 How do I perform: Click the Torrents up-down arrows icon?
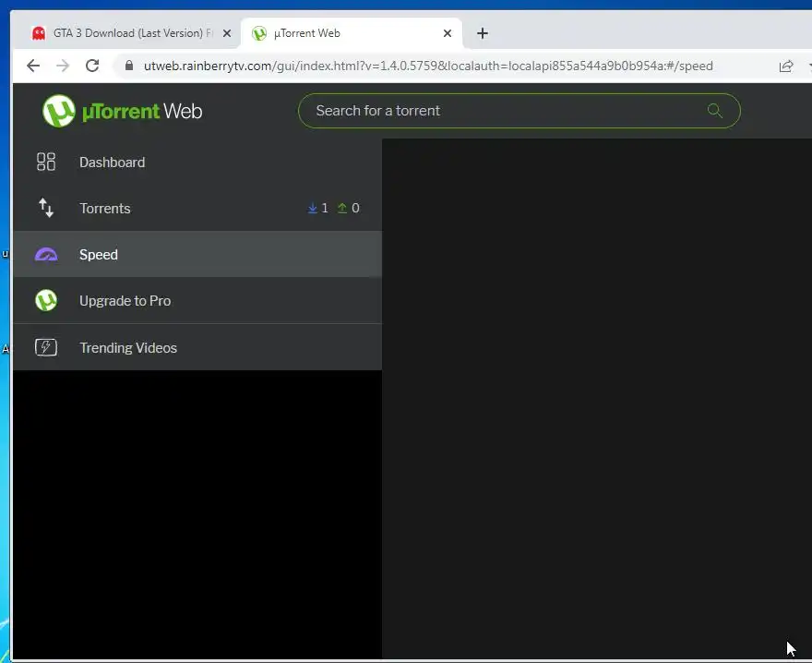pyautogui.click(x=46, y=208)
